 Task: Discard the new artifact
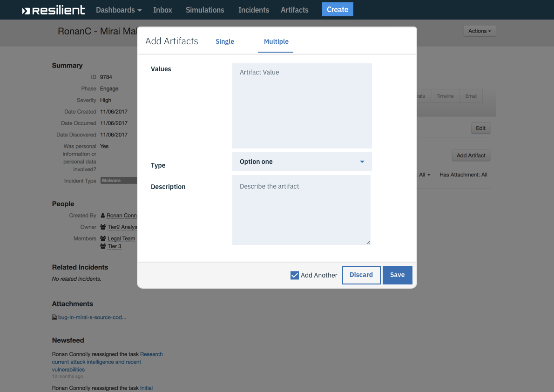point(361,275)
